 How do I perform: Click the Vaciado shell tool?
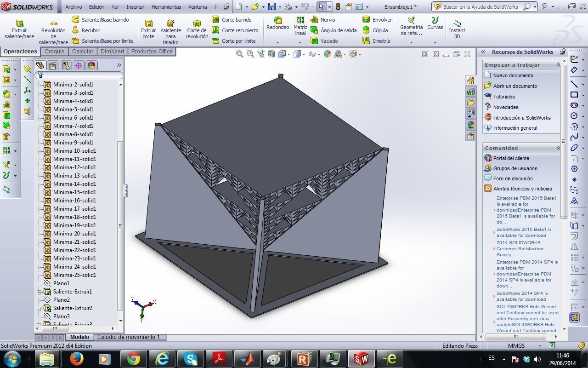324,41
